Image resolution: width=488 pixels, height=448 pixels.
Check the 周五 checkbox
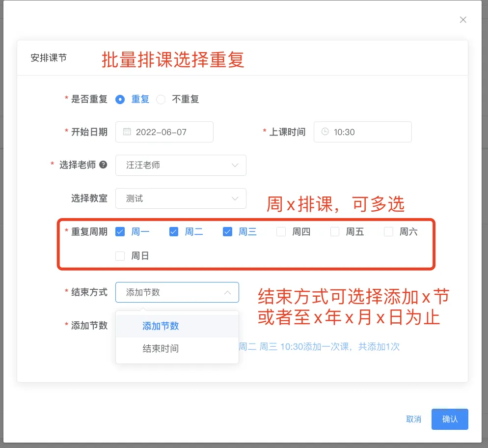point(335,232)
